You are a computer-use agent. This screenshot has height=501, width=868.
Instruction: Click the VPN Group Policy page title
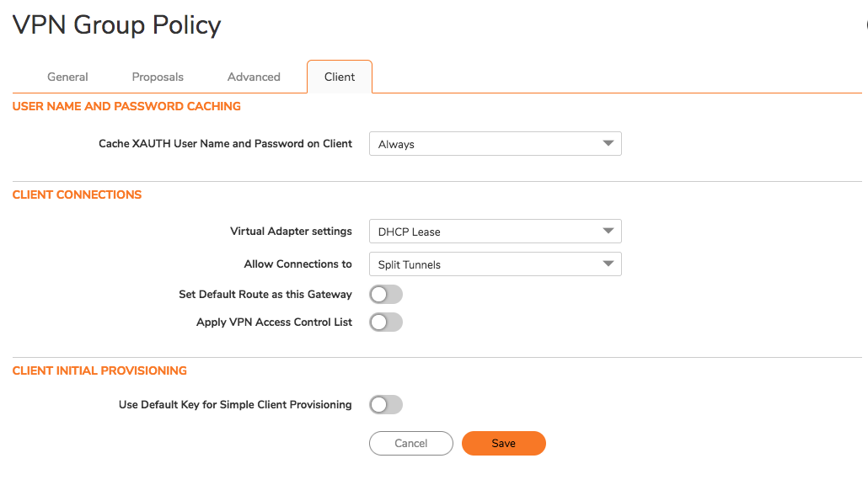(115, 24)
